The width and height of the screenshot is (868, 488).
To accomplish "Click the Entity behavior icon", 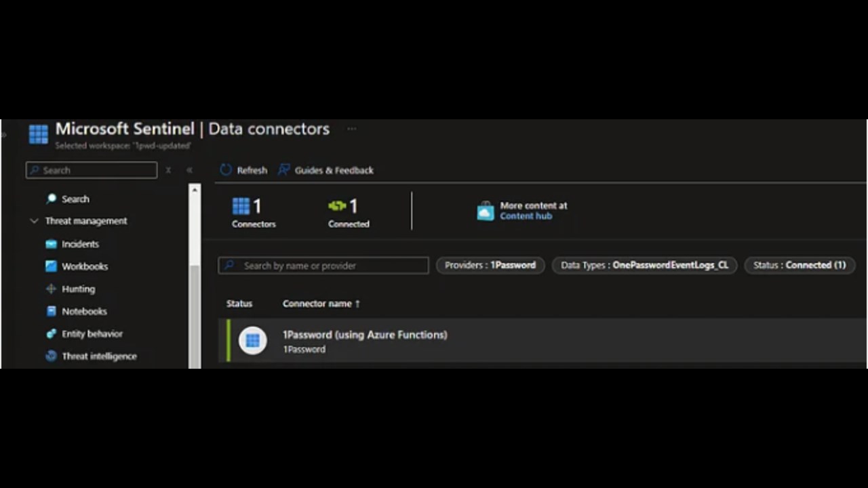I will tap(51, 333).
